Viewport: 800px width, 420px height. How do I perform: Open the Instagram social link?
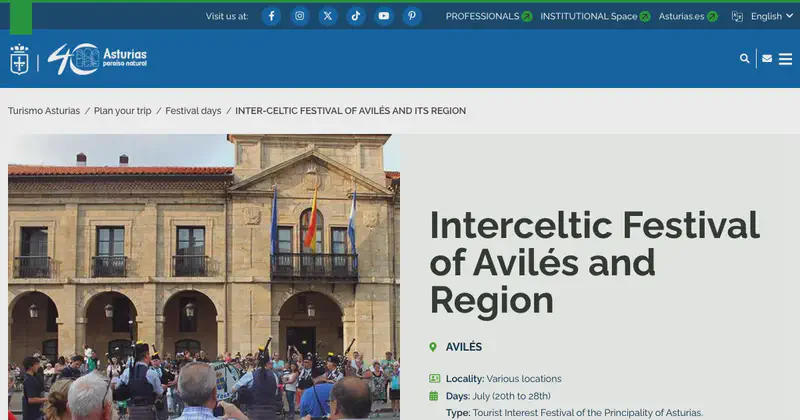click(x=299, y=16)
